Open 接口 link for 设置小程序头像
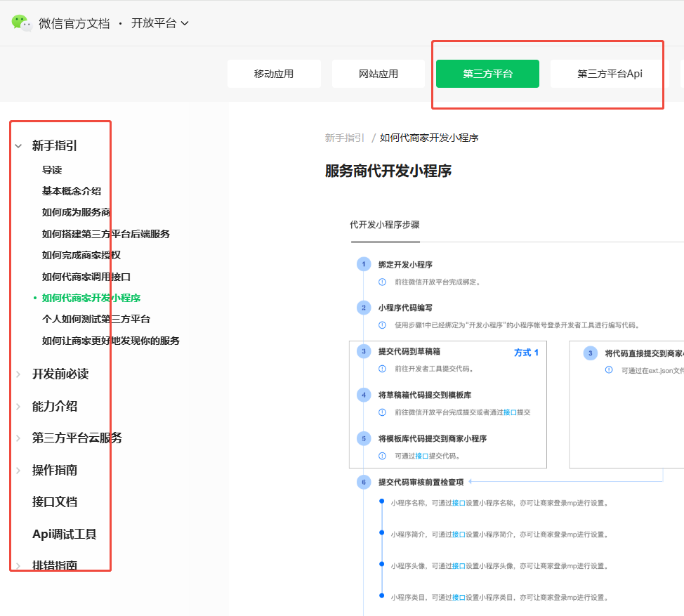The height and width of the screenshot is (616, 684). coord(459,566)
